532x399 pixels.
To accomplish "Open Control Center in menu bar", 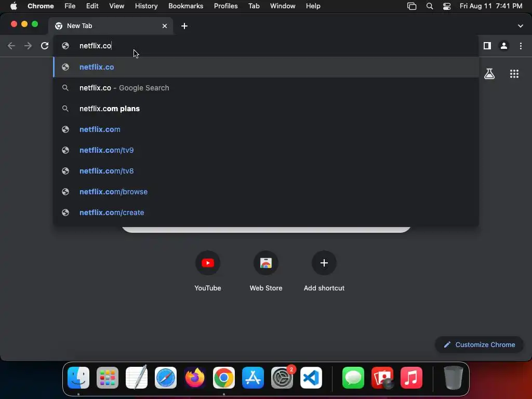I will 447,6.
